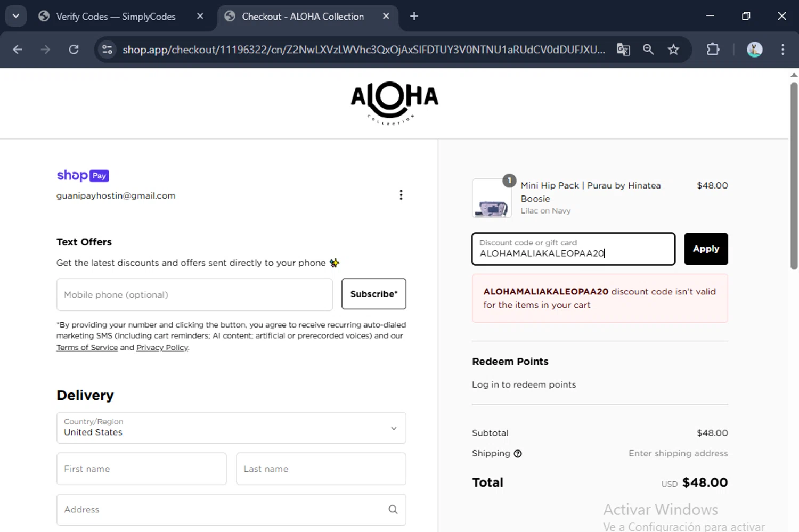Open site information icon in address bar

tap(107, 50)
